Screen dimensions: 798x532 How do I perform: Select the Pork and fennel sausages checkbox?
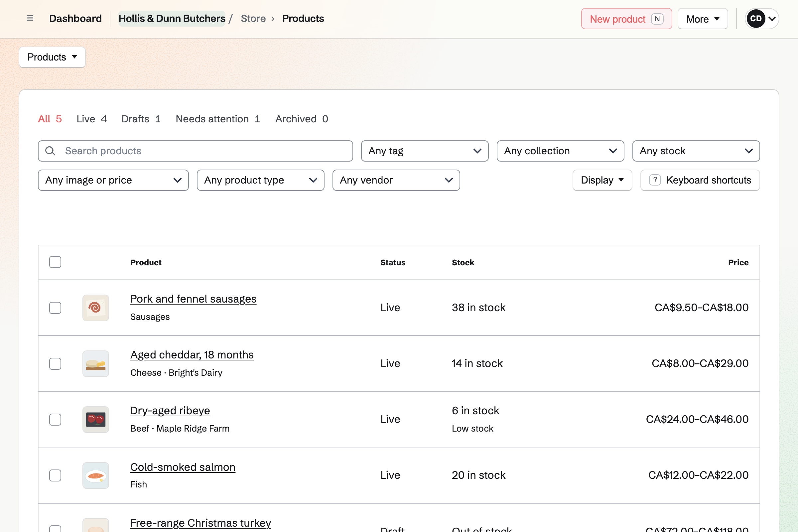[x=55, y=308]
